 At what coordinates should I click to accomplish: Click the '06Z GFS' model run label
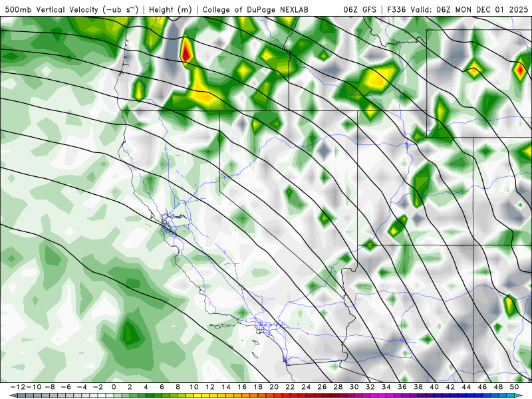point(360,9)
